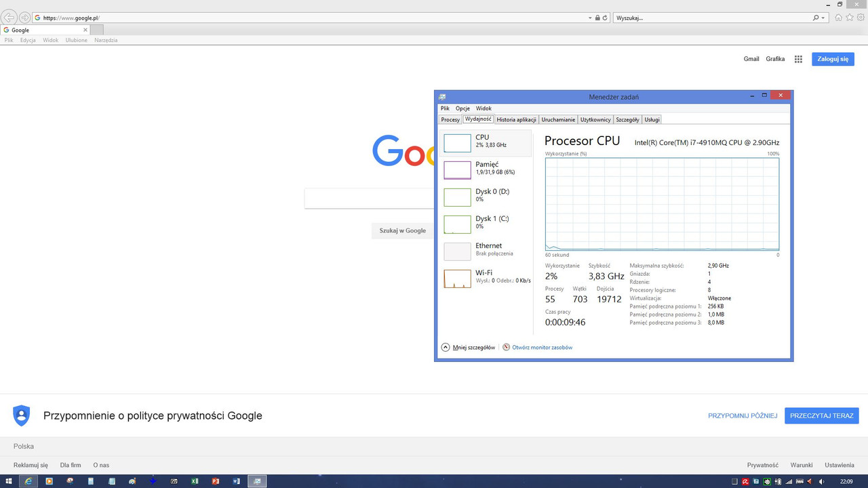Open the Windows Start button
This screenshot has width=868, height=488.
point(9,481)
